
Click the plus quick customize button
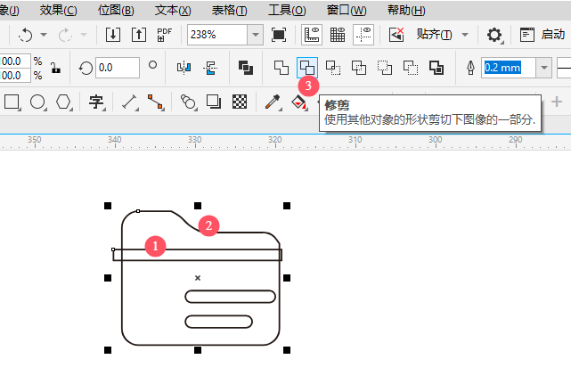(557, 102)
